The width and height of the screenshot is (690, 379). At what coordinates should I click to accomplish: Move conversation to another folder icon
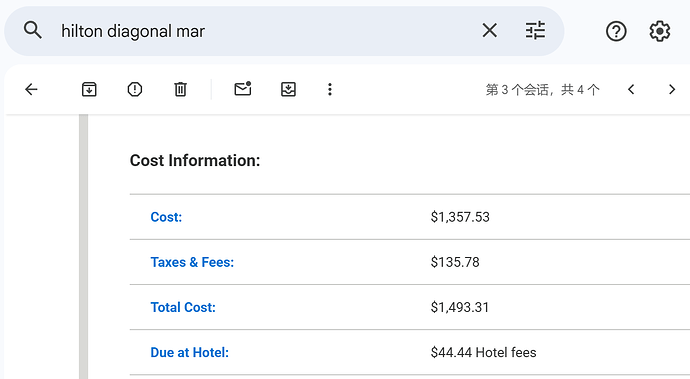click(288, 89)
